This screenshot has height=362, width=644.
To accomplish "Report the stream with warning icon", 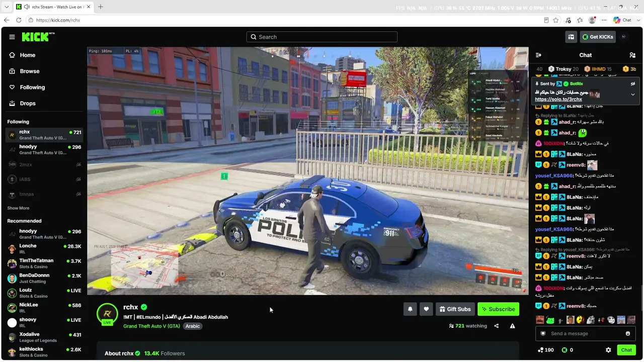I will click(x=512, y=326).
